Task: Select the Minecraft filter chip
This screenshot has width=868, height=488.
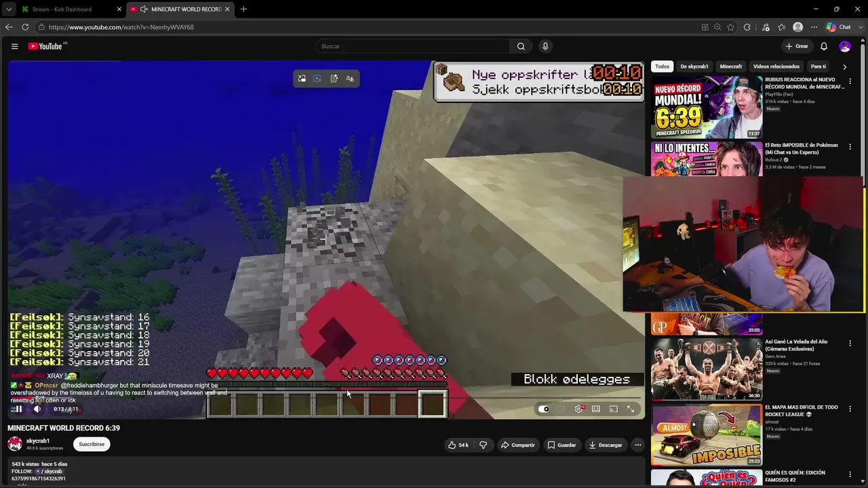Action: pyautogui.click(x=731, y=66)
